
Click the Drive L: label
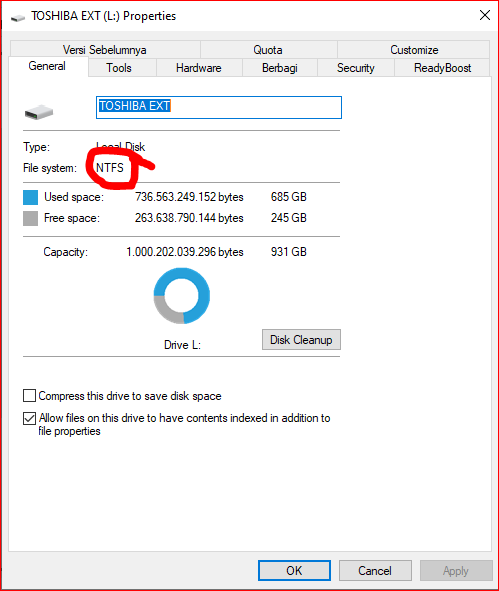click(x=182, y=345)
